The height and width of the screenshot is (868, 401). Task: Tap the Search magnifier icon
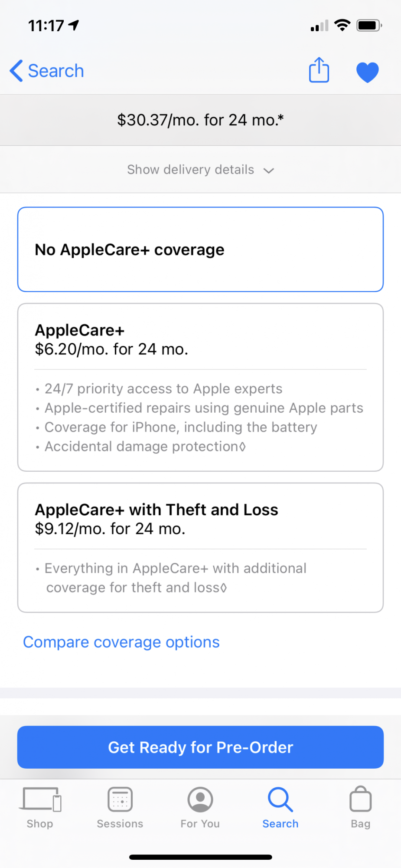point(280,799)
